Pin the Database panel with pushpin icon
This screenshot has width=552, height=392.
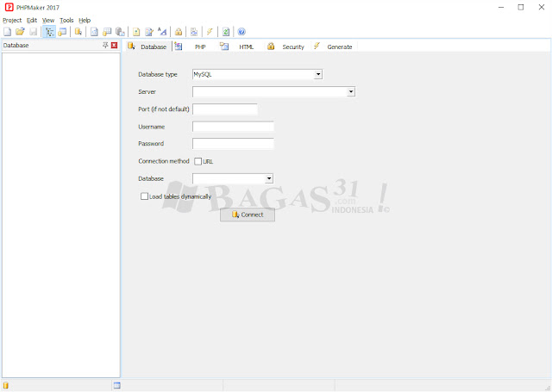point(105,45)
